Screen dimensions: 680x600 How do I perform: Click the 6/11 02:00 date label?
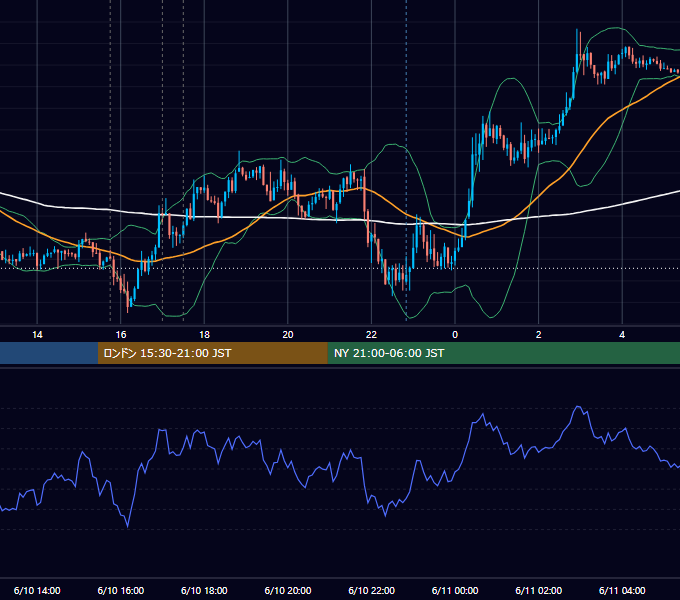(538, 590)
